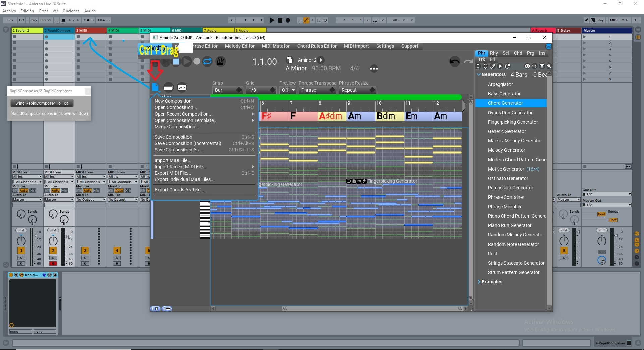Open the Chord Rules Editor tab
The width and height of the screenshot is (644, 350).
[317, 46]
